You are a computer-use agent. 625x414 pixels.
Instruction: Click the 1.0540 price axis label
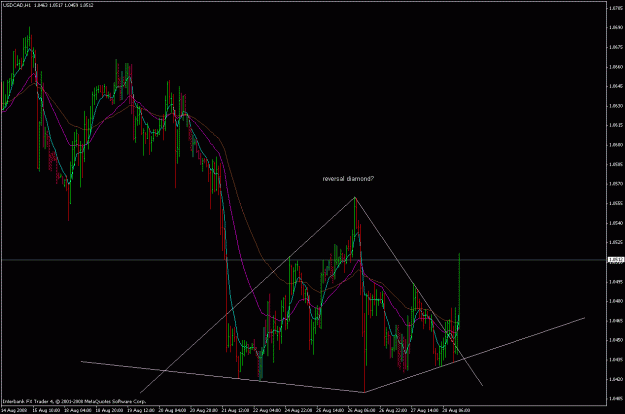(x=616, y=223)
